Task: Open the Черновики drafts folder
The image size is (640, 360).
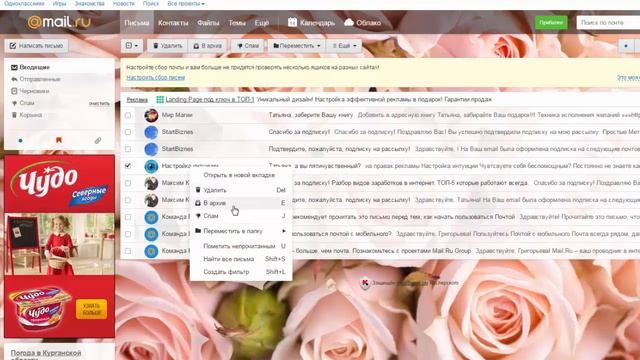Action: 30,91
